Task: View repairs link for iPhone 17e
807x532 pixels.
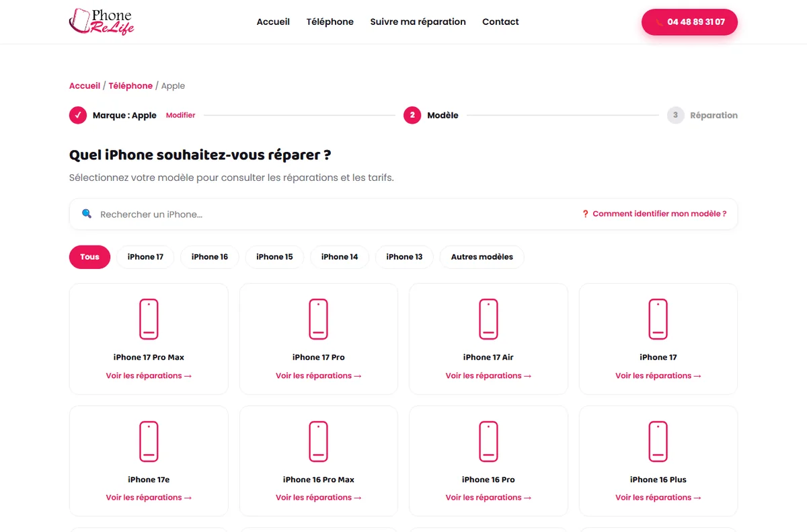Action: [x=149, y=498]
